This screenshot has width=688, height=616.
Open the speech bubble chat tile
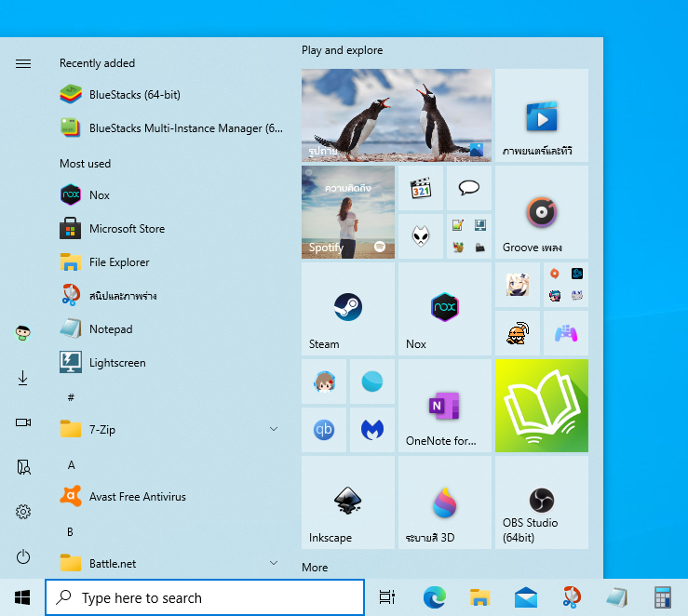click(x=469, y=188)
